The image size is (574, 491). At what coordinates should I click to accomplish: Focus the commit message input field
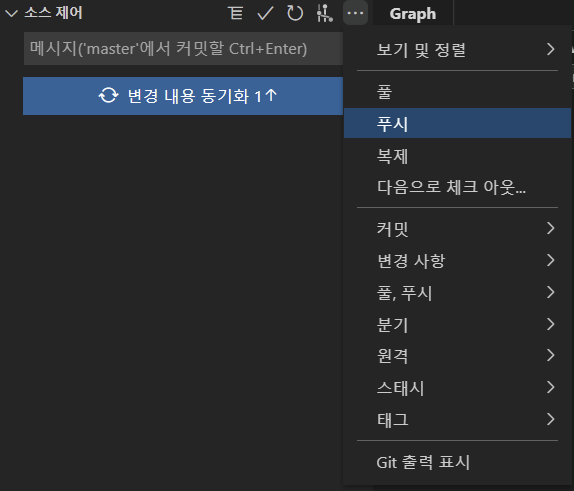[183, 49]
